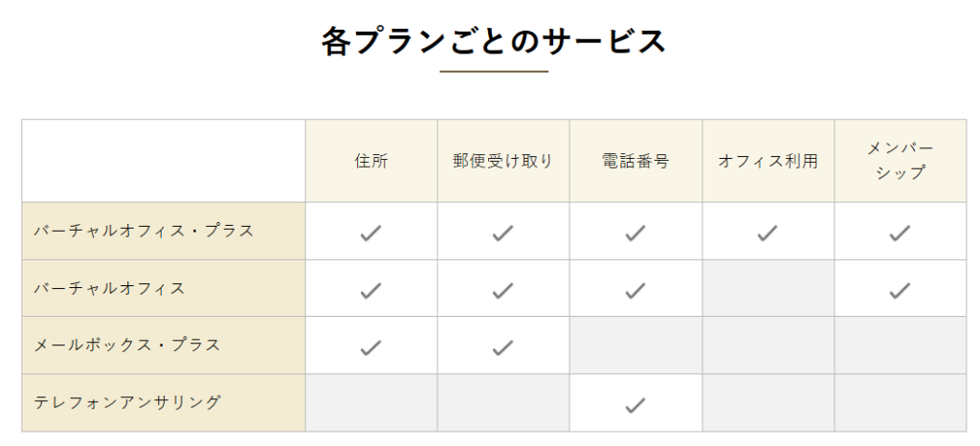The width and height of the screenshot is (980, 446).
Task: Click メンバーシップ checkmark in バーチャルオフィス・プラス row
Action: [900, 233]
